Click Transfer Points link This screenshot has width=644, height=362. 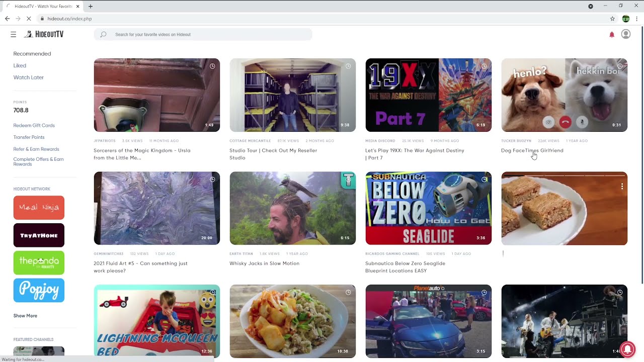[x=29, y=137]
